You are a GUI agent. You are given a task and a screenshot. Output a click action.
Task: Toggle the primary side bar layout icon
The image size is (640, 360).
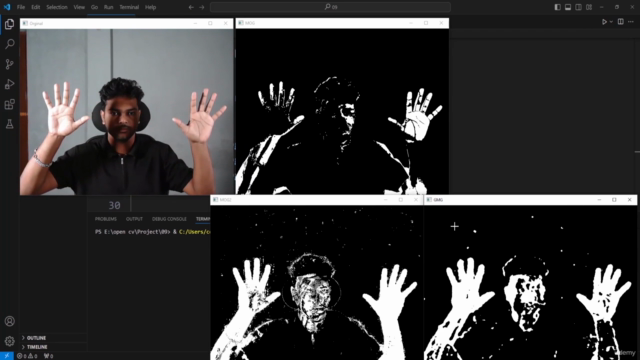(x=558, y=7)
